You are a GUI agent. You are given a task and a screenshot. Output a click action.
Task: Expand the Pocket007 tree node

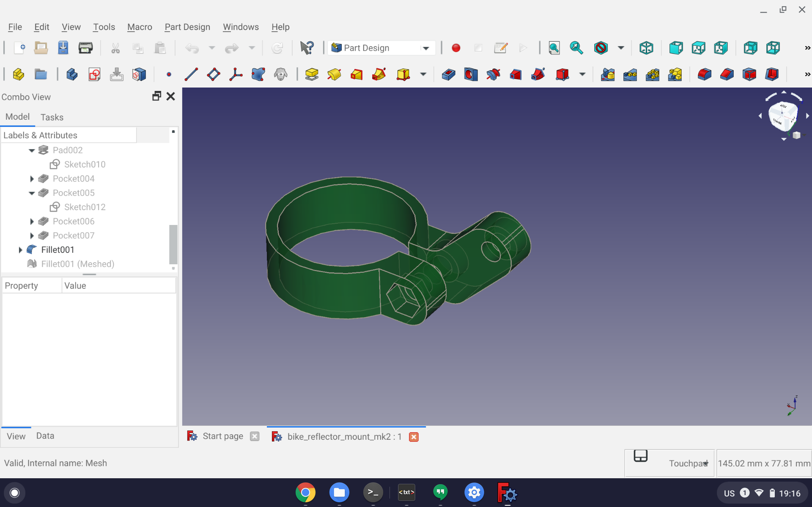(32, 236)
